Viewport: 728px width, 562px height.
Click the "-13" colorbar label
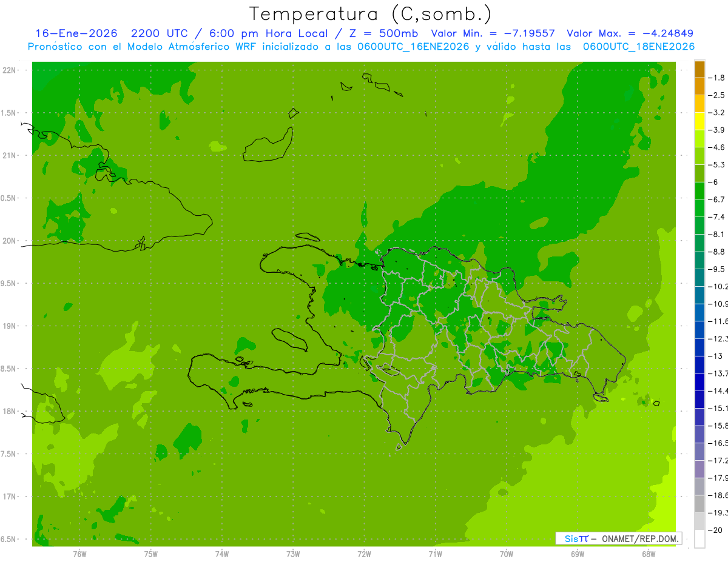(x=715, y=356)
